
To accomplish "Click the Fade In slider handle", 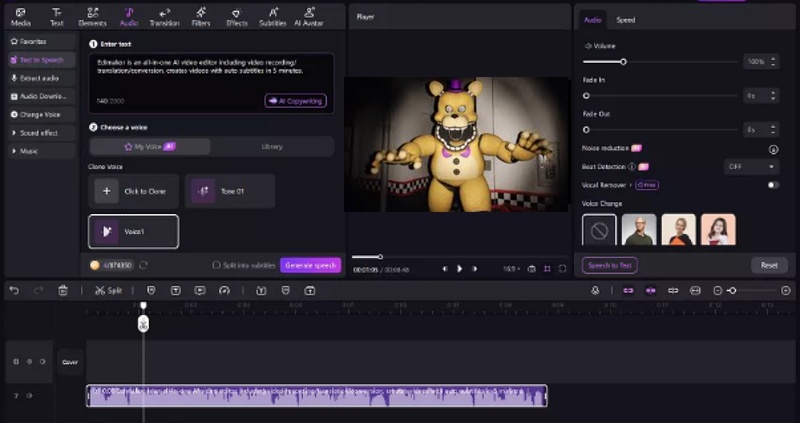I will [586, 95].
